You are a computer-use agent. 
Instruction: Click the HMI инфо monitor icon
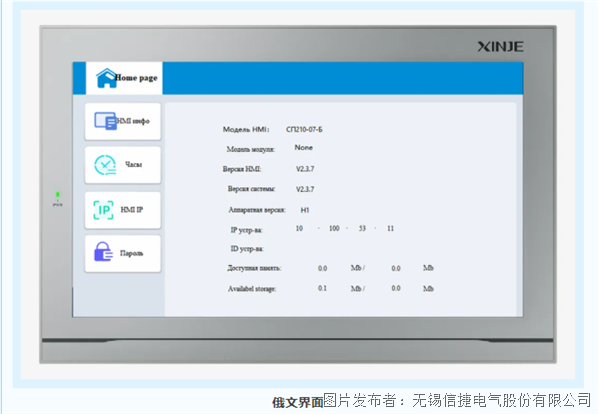(106, 121)
